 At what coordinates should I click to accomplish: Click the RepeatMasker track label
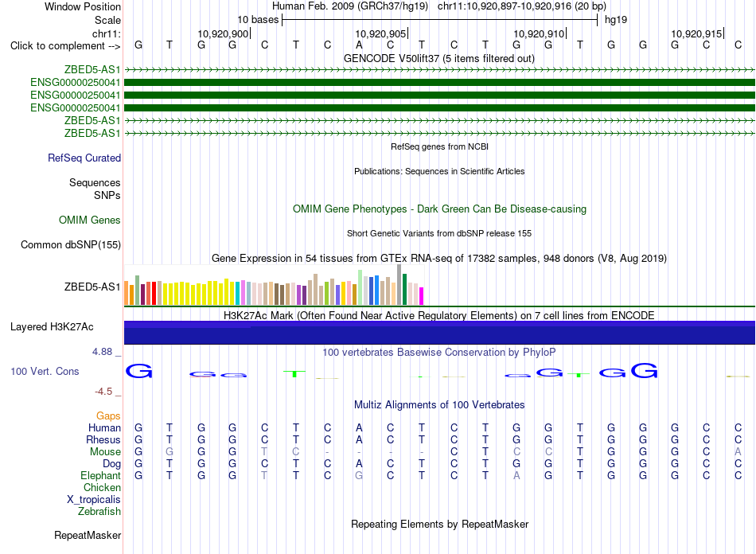coord(88,536)
